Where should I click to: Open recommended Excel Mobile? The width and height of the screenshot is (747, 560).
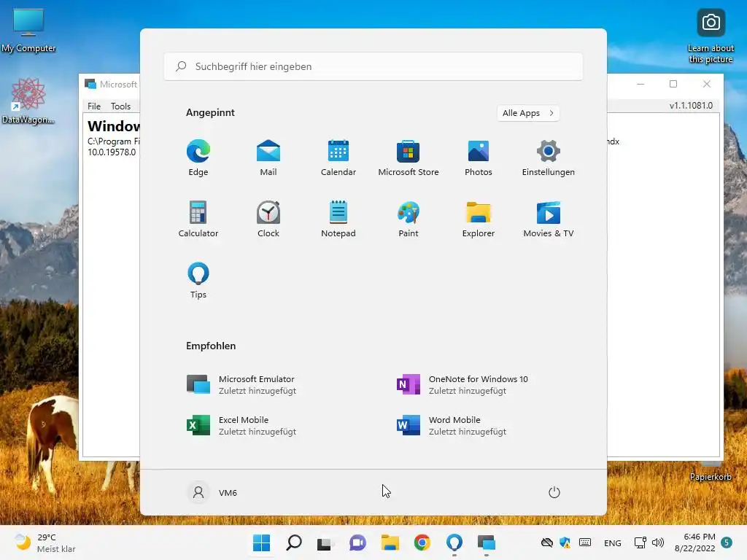tap(241, 425)
